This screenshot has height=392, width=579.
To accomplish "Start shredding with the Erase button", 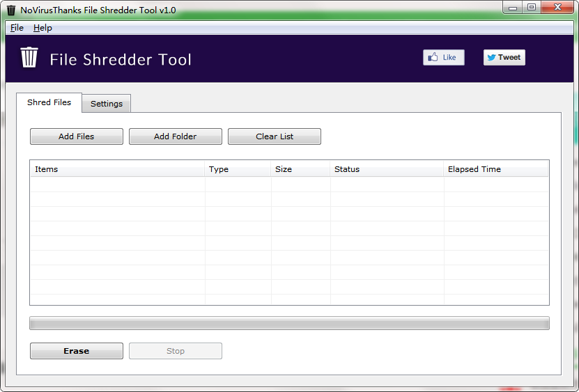I will 77,351.
